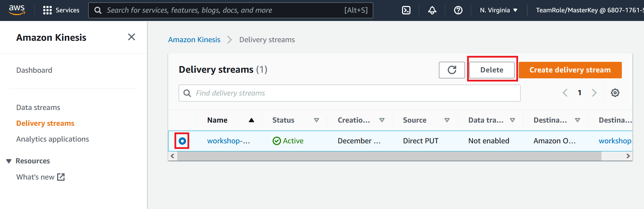644x209 pixels.
Task: Open the Services grid menu
Action: point(61,10)
